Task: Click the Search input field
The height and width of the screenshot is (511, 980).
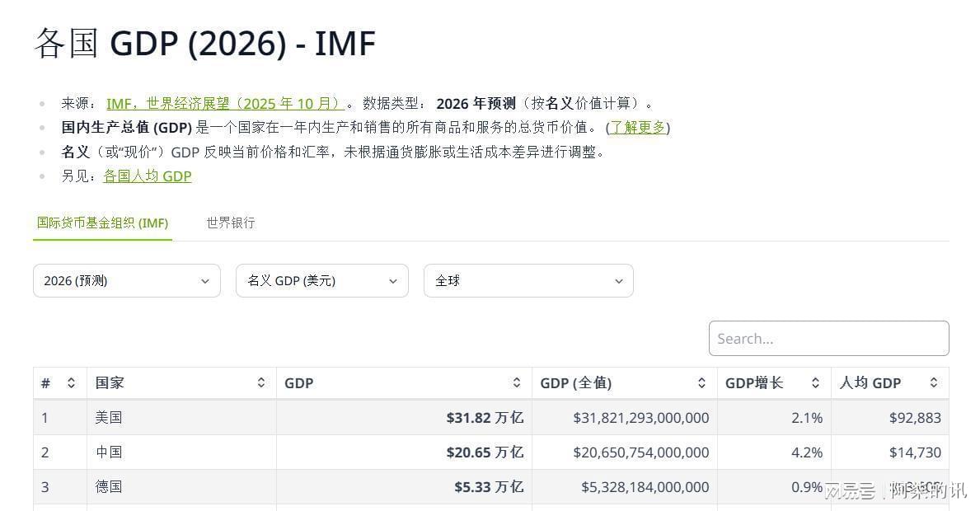Action: (x=828, y=339)
